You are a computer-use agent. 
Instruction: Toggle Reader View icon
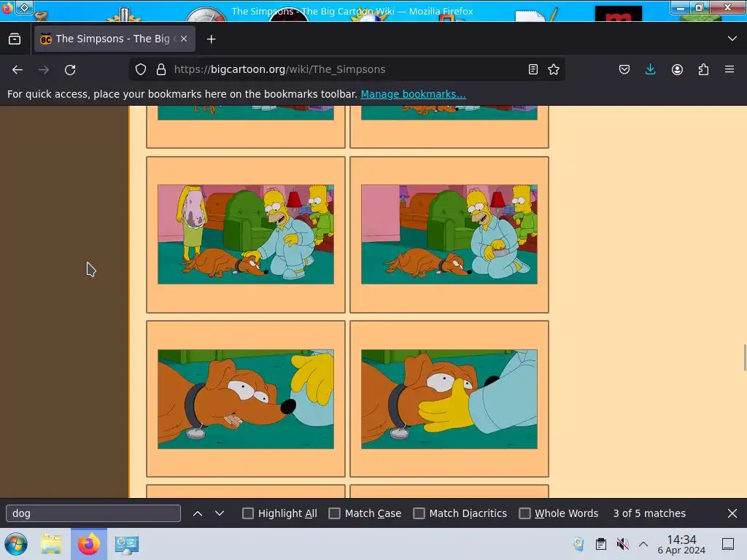click(x=533, y=69)
